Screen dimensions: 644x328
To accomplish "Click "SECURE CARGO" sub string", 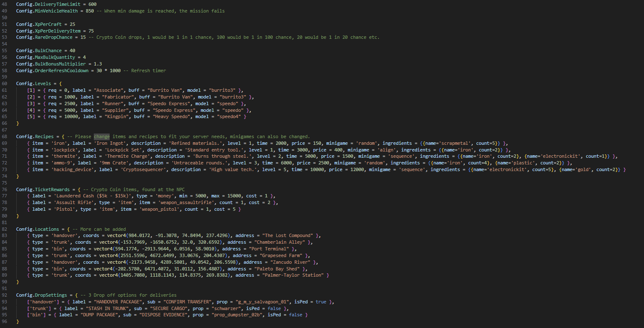I will (x=168, y=308).
